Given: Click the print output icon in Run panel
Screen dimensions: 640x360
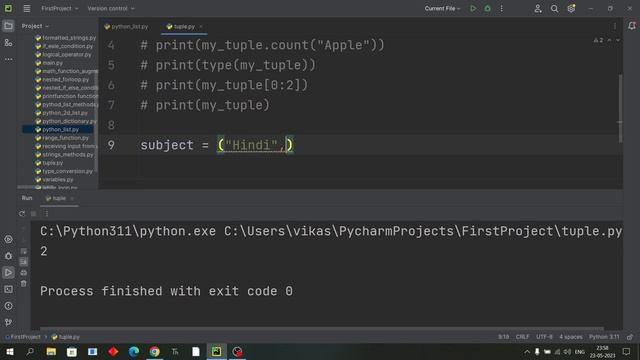Looking at the screenshot, I should [x=24, y=273].
